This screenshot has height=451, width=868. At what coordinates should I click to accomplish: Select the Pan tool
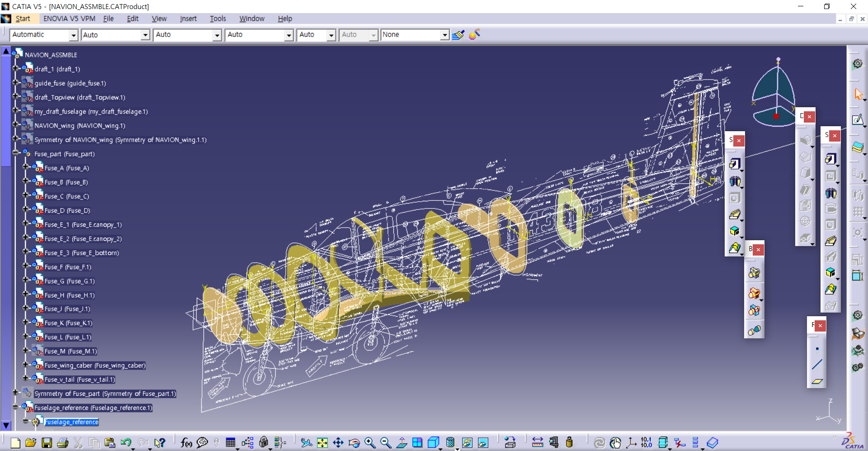(338, 443)
